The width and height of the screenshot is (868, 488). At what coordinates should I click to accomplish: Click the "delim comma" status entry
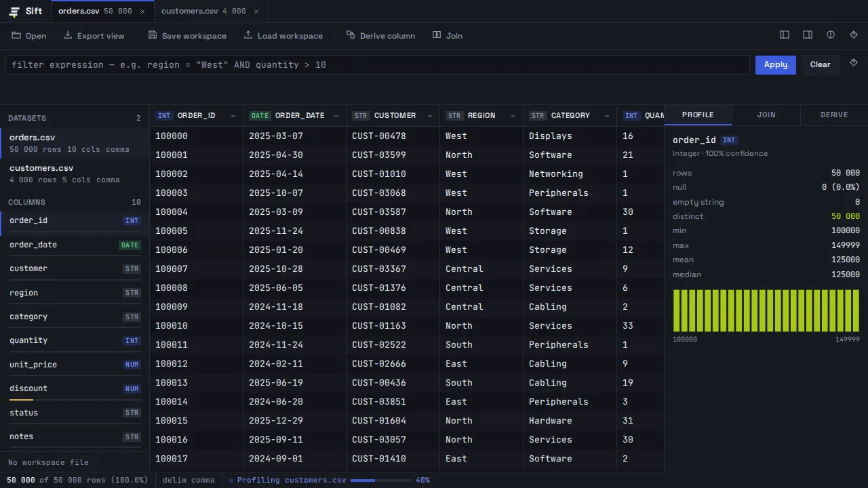click(x=189, y=480)
